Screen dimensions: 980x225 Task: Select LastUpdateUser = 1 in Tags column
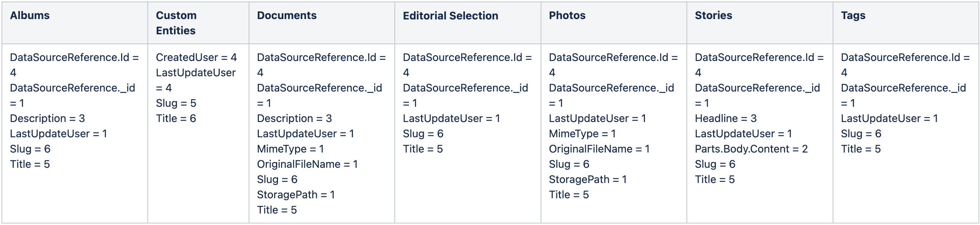click(889, 118)
